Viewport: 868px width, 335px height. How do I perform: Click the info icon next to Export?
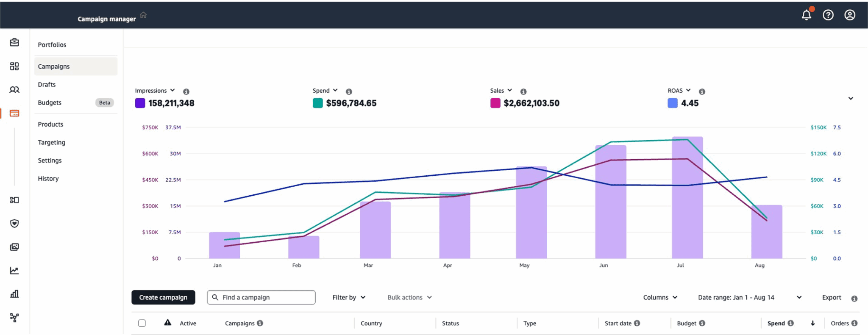(854, 299)
